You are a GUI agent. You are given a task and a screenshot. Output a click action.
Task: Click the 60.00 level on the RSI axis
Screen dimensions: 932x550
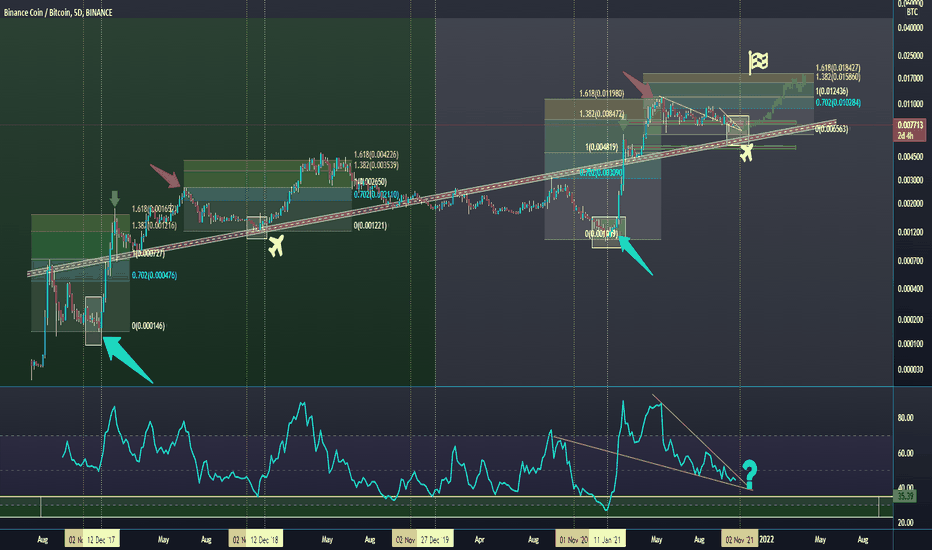coord(905,452)
